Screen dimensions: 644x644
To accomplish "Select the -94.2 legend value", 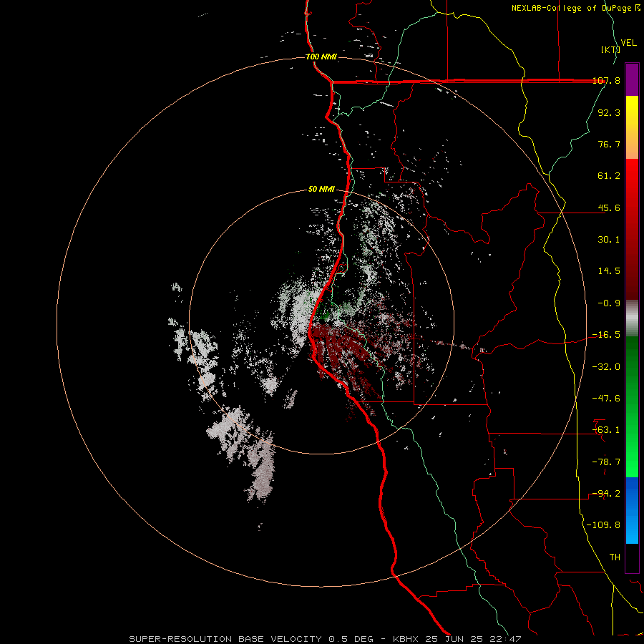I will (x=606, y=494).
